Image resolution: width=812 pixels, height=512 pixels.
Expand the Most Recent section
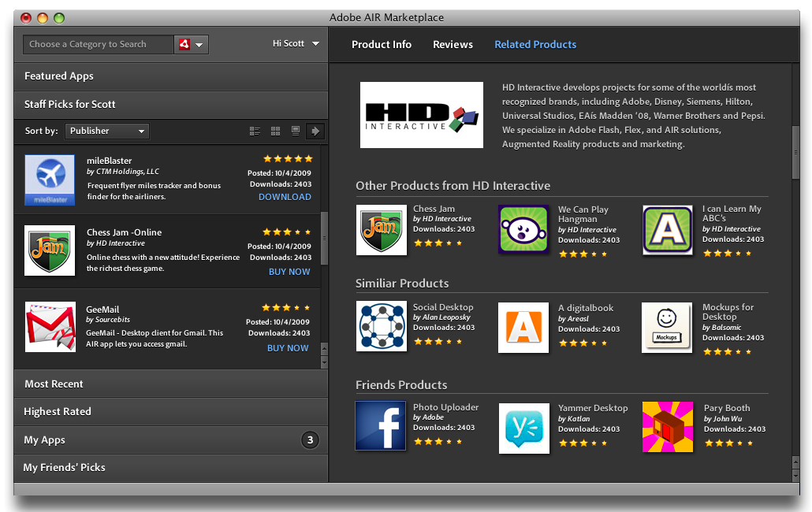[x=171, y=384]
